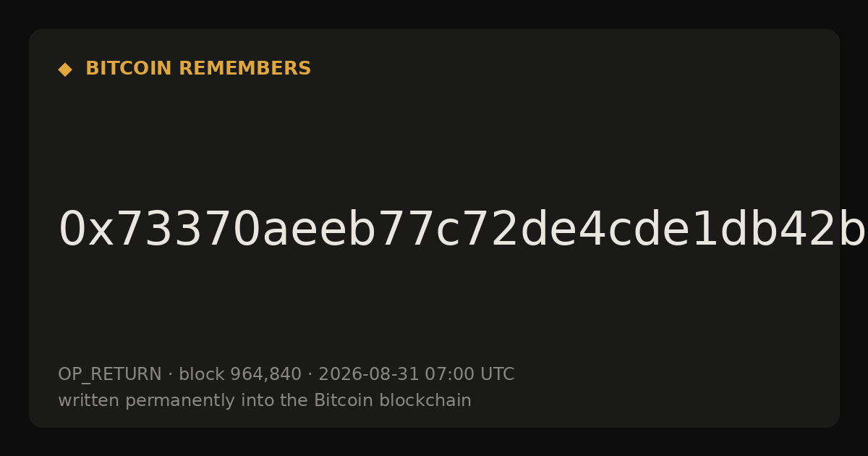Click the orange diamond icon

point(65,69)
